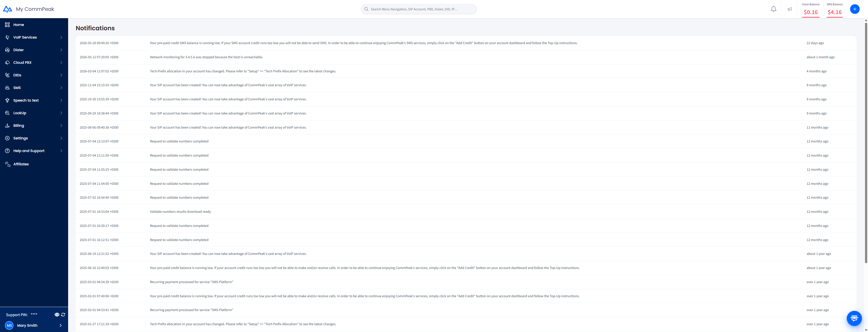Open the announcements megaphone icon
The width and height of the screenshot is (868, 332).
click(790, 9)
